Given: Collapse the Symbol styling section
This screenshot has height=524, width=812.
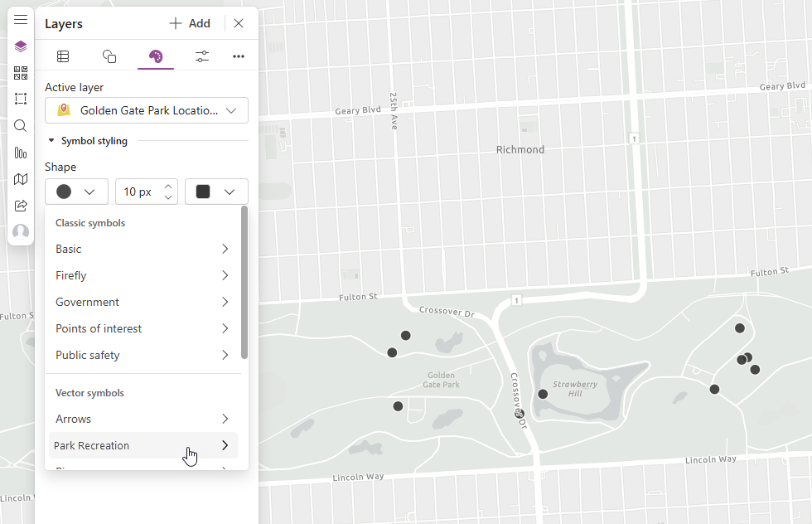Looking at the screenshot, I should click(x=50, y=140).
